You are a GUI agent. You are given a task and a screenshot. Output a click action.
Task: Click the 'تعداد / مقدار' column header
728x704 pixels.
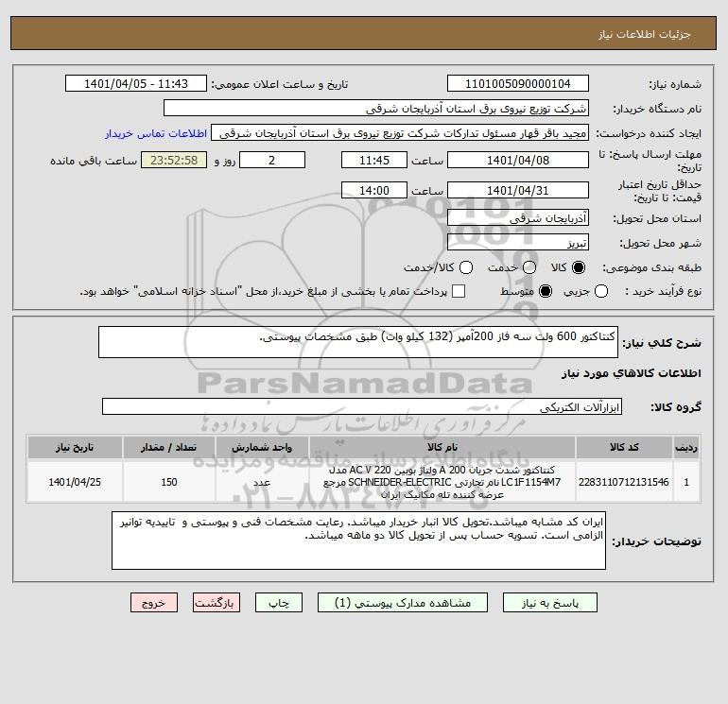tap(168, 447)
